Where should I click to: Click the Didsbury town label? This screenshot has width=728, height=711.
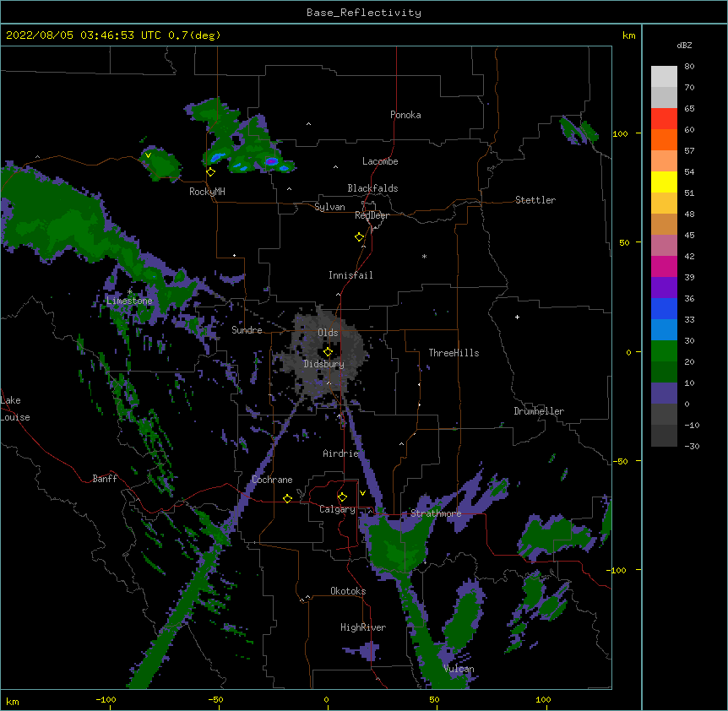(323, 364)
